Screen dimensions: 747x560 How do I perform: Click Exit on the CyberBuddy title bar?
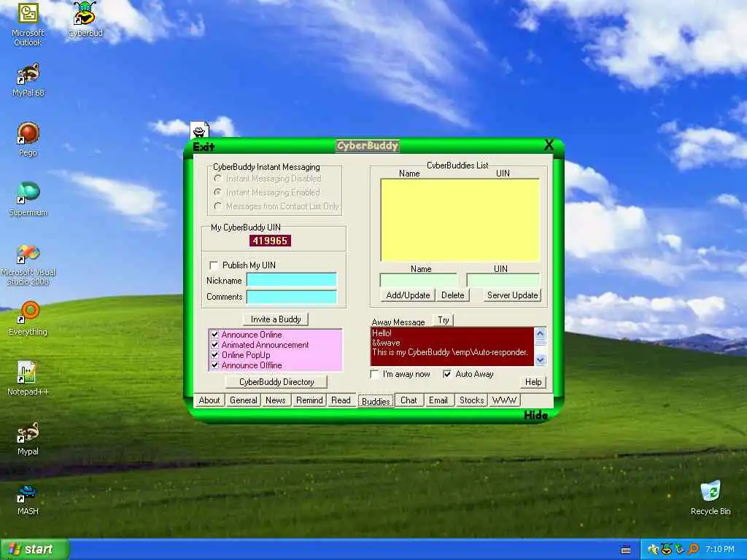pyautogui.click(x=204, y=147)
